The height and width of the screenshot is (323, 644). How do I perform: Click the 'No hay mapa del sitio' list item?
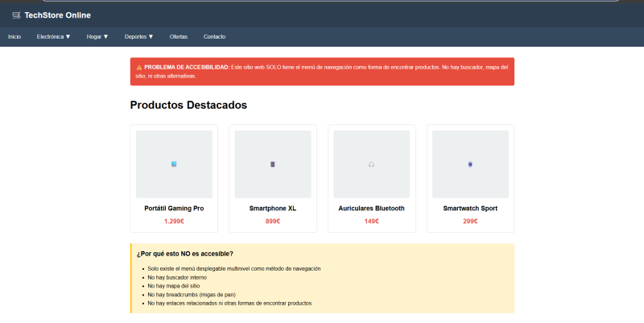pyautogui.click(x=174, y=286)
